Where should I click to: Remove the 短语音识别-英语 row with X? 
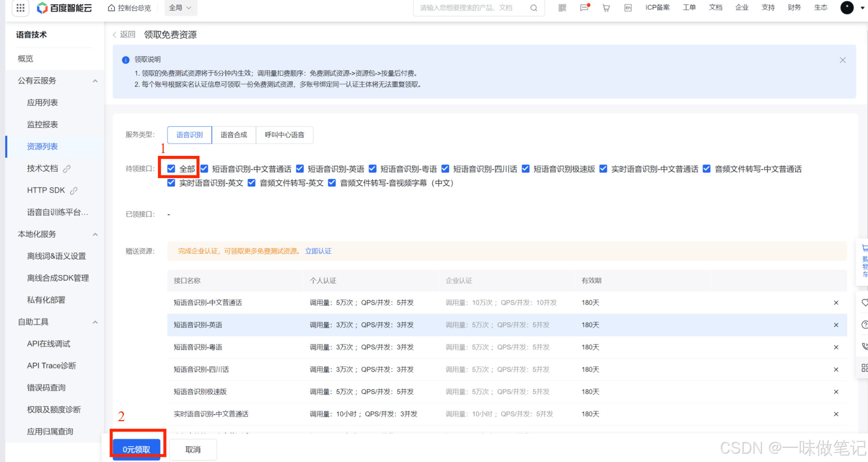click(836, 325)
